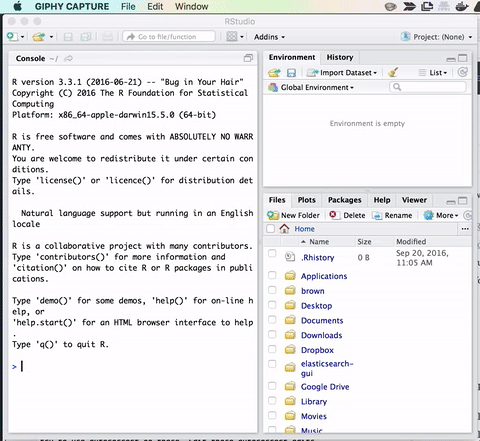Viewport: 480px width, 441px height.
Task: Toggle the select-all checkbox beside Home
Action: point(271,229)
